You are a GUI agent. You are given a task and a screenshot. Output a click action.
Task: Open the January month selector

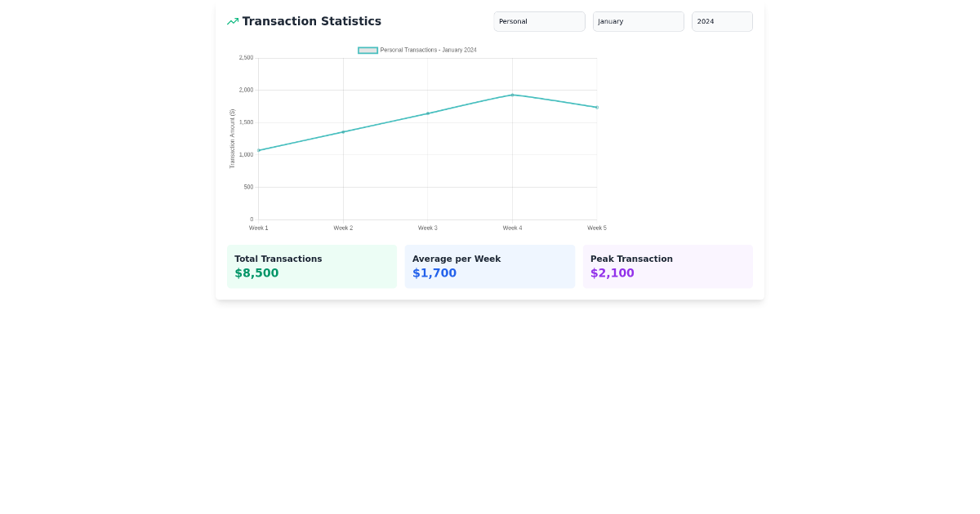638,21
